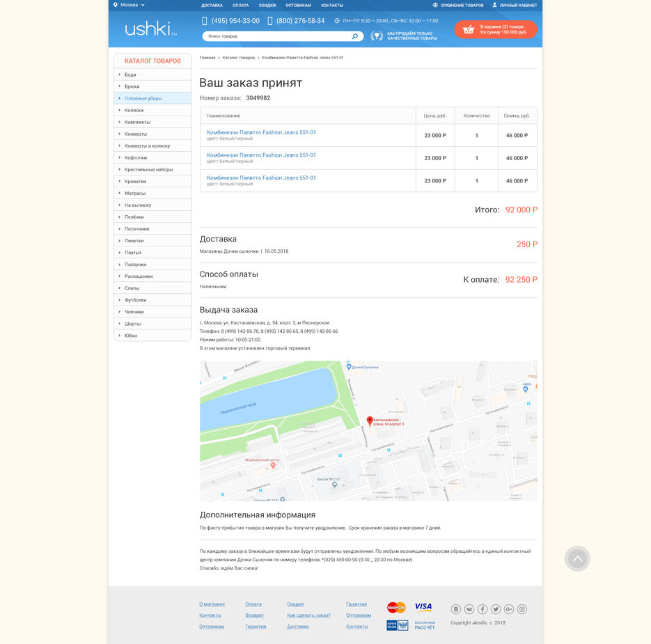Click the phone icon next to (495) 954-33-00

204,21
